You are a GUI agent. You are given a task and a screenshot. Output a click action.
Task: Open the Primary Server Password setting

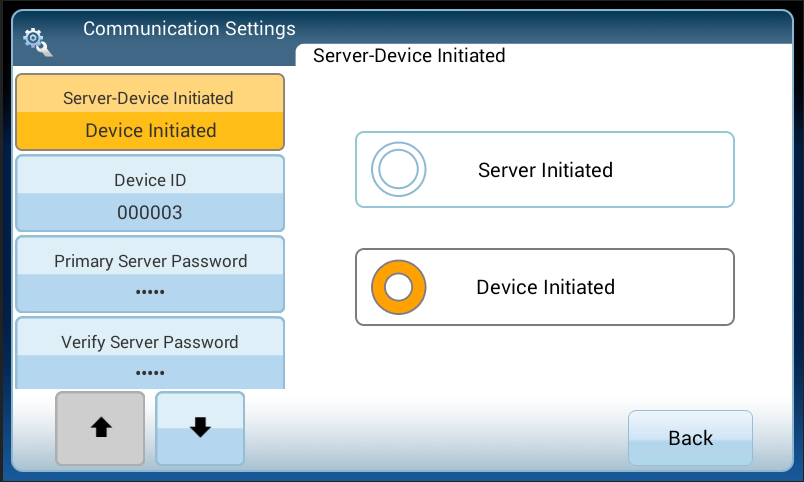[150, 262]
